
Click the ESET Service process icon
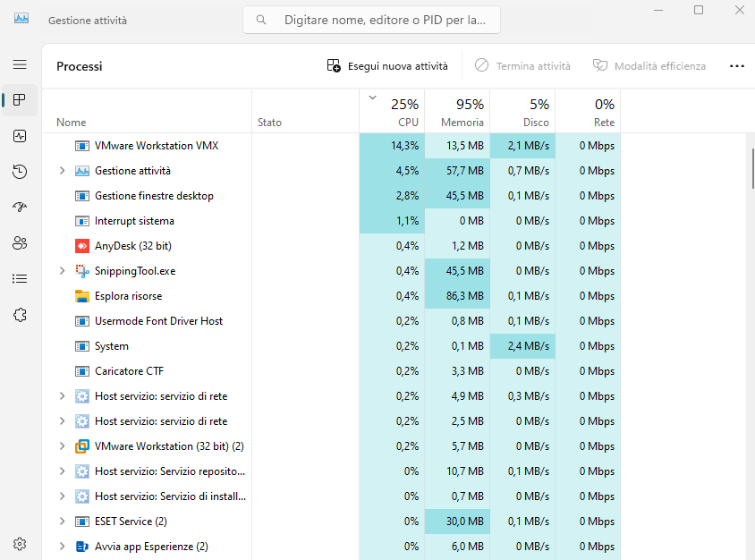point(82,522)
